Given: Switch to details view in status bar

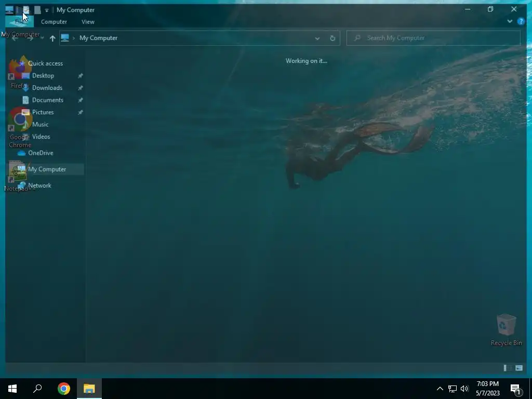Looking at the screenshot, I should [x=508, y=368].
